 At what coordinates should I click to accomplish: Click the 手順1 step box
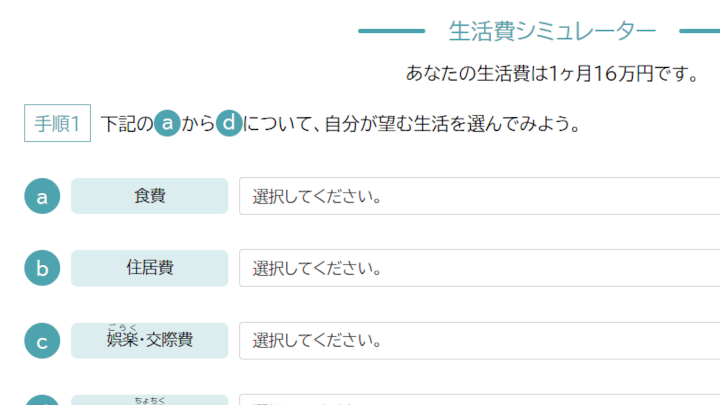57,124
